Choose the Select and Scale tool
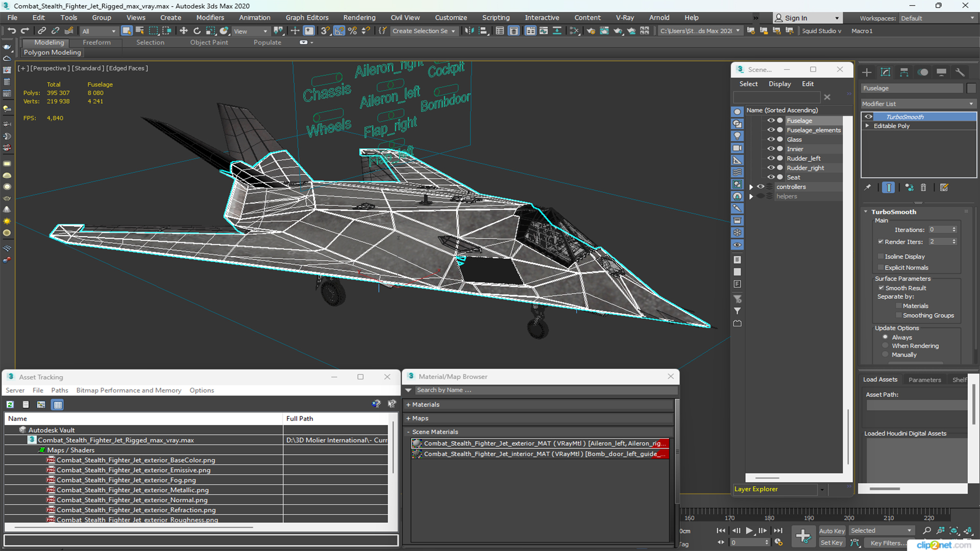 (x=210, y=31)
